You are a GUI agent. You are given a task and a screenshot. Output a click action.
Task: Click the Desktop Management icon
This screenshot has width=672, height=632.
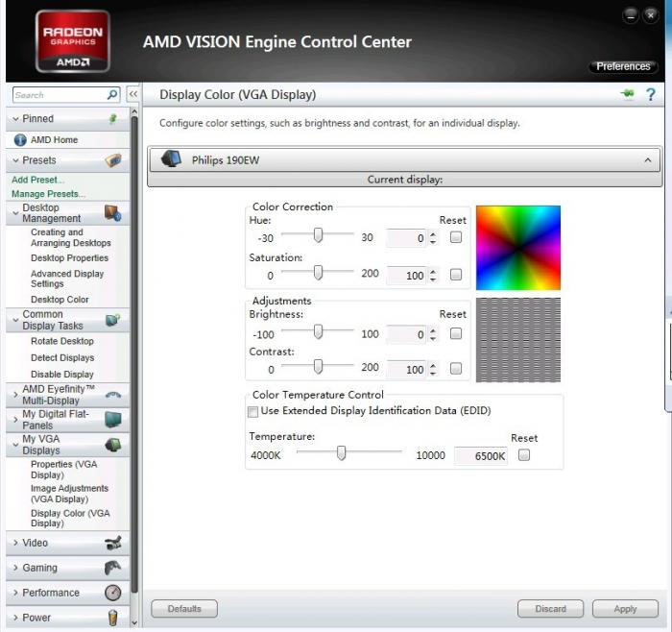[113, 213]
